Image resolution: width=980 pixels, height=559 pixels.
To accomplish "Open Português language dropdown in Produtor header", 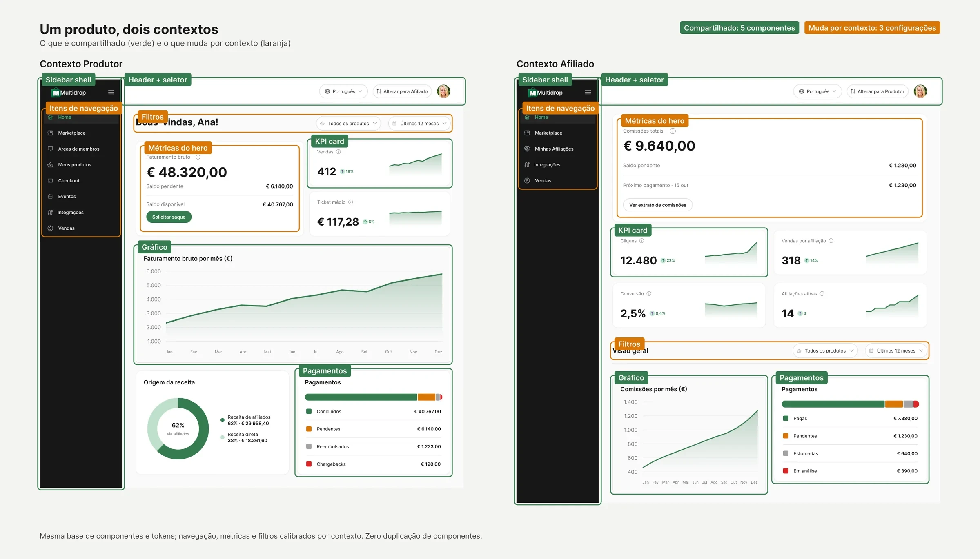I will [x=343, y=91].
